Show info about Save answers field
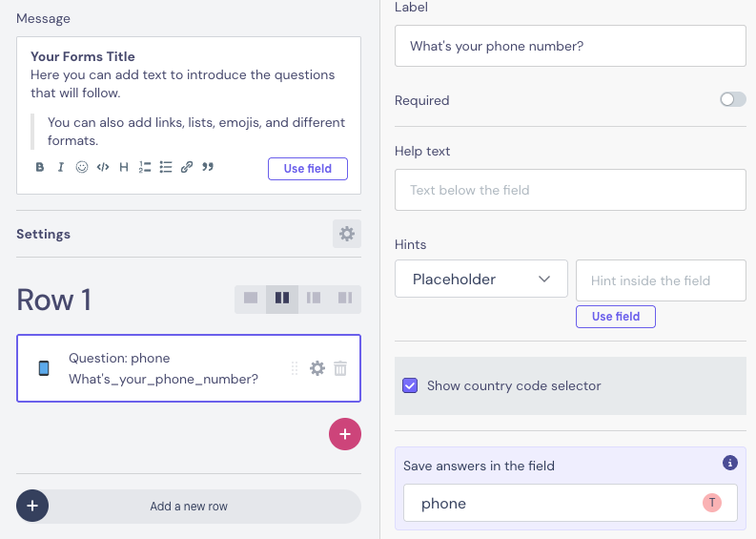Screen dimensions: 756x539 coord(730,464)
